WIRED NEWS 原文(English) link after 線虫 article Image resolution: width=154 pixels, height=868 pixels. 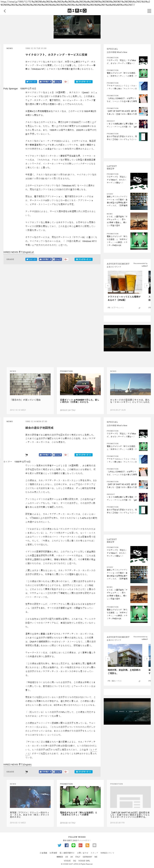pyautogui.click(x=18, y=765)
